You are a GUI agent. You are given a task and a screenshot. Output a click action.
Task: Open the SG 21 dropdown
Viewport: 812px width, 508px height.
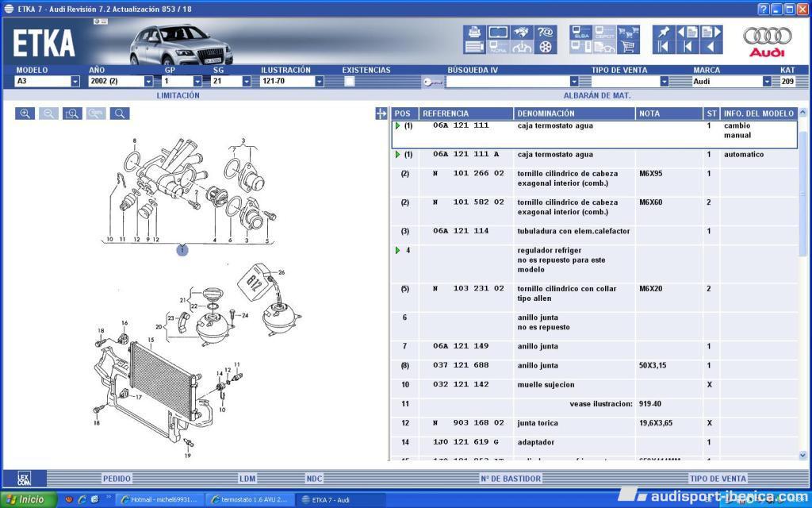[x=247, y=82]
